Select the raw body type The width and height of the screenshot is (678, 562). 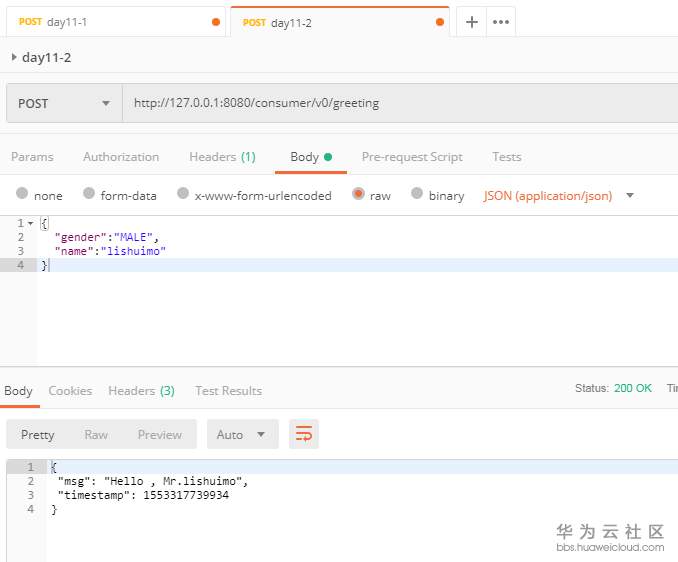click(x=358, y=193)
